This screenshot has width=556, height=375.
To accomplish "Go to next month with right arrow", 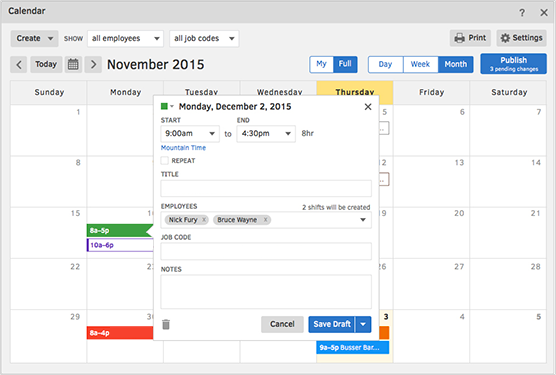I will point(93,65).
